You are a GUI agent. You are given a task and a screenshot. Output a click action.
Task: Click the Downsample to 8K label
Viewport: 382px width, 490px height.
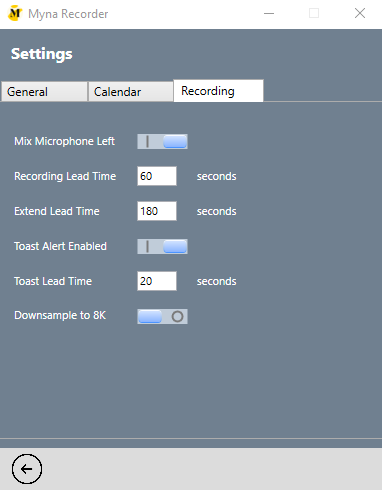tap(60, 315)
